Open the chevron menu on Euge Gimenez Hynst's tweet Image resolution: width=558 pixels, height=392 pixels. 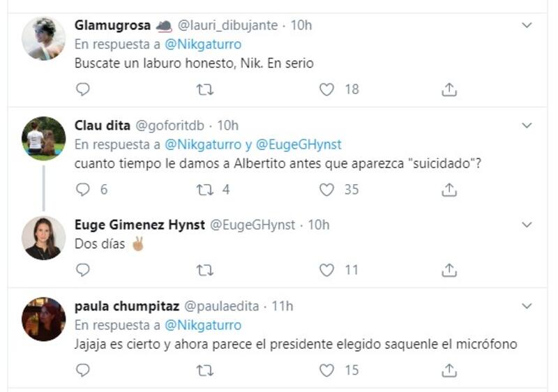coord(527,225)
